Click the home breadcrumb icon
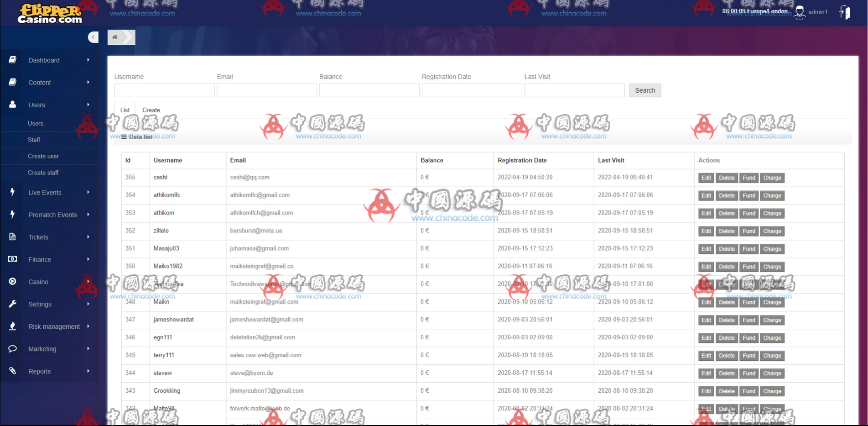 [x=115, y=37]
